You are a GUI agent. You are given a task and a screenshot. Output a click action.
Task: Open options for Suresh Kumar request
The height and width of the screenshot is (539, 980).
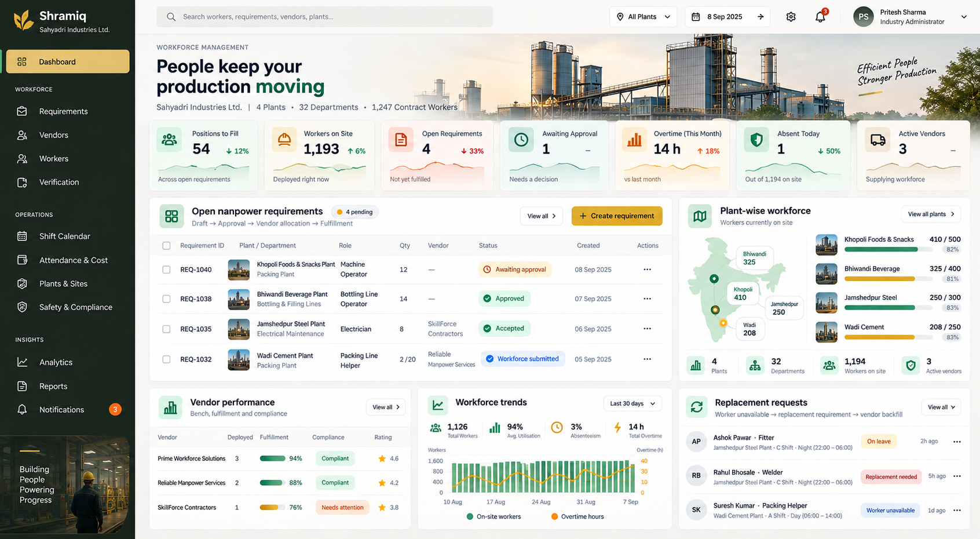(957, 511)
